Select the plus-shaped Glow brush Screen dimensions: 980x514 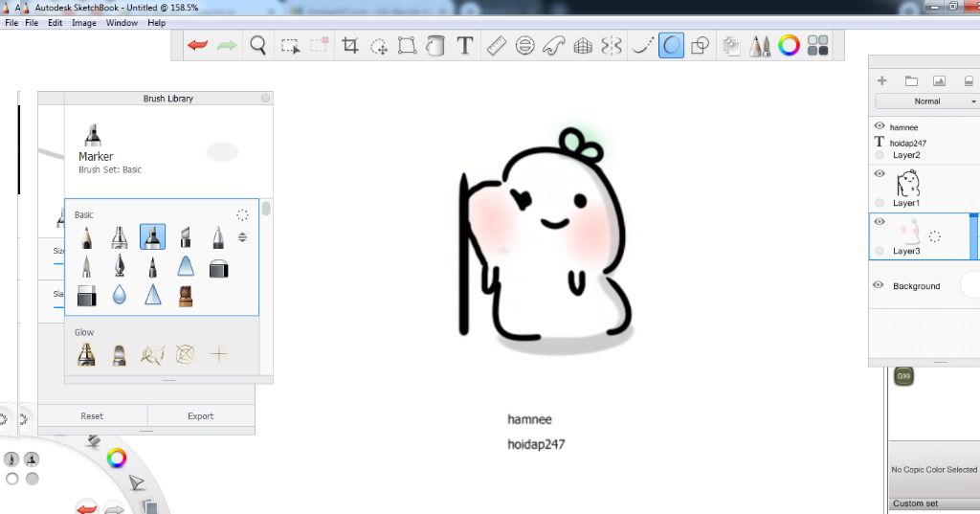pos(219,354)
